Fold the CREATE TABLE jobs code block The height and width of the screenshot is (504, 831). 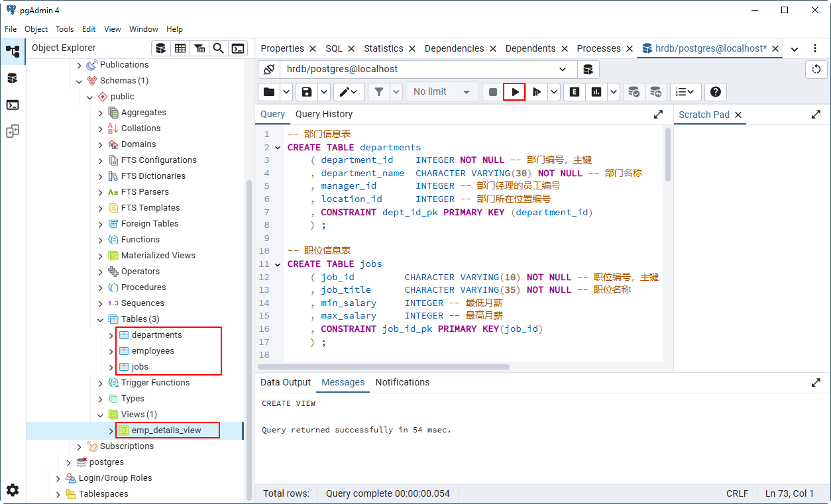pyautogui.click(x=277, y=264)
